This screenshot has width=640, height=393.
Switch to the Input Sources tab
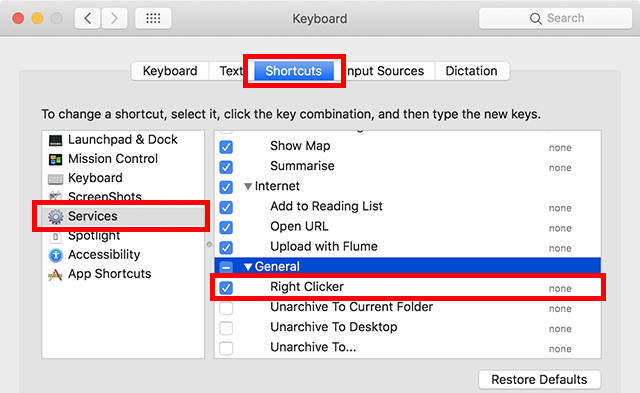pos(384,71)
